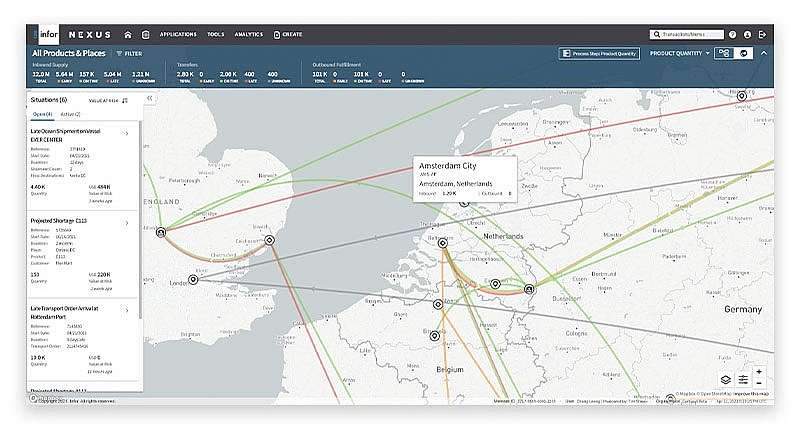Zoom out the map with minus
Image resolution: width=800 pixels, height=436 pixels.
(x=759, y=383)
